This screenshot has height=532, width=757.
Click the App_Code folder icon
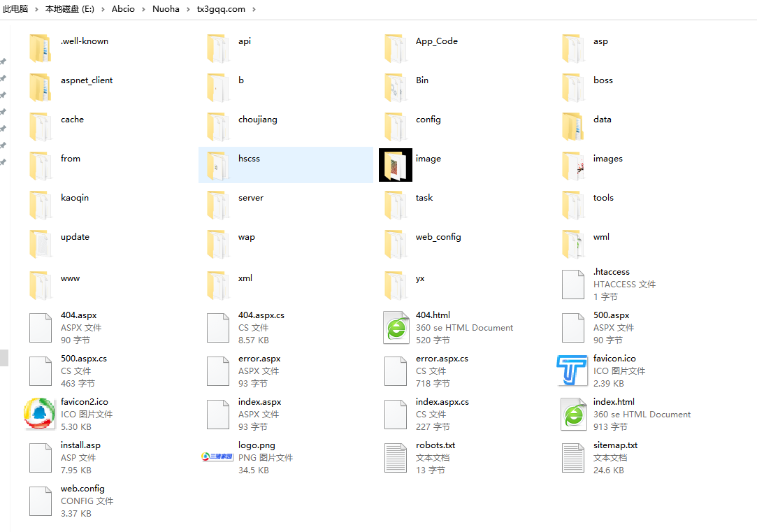[396, 48]
